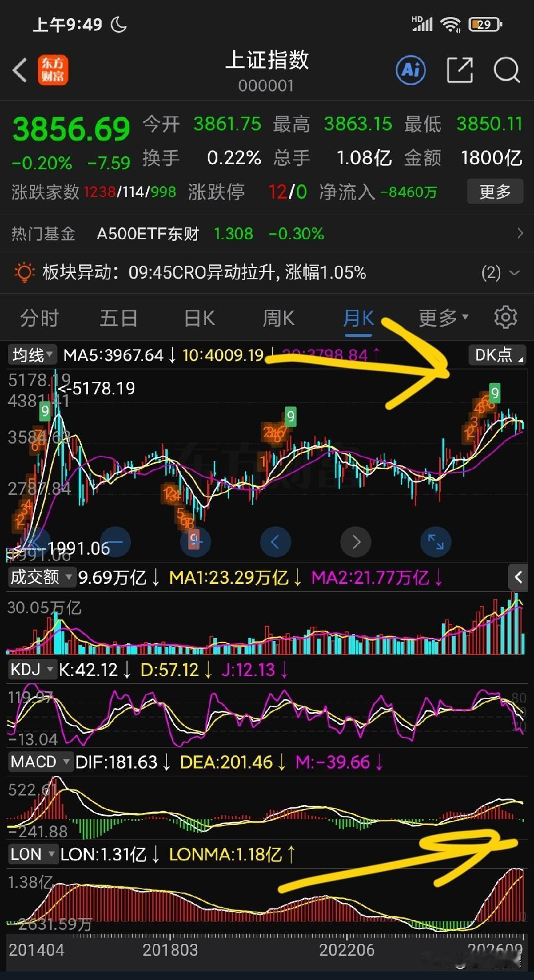Screen dimensions: 534x980
Task: Open the 均线 indicator dropdown
Action: click(x=33, y=355)
